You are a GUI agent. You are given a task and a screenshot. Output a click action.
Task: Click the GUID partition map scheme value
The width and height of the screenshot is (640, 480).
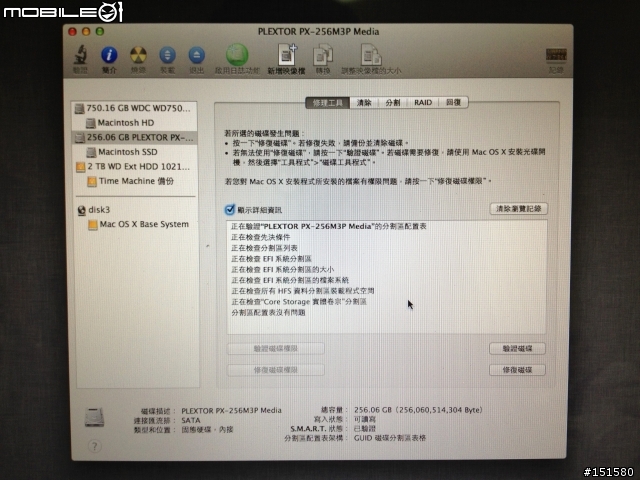[390, 438]
